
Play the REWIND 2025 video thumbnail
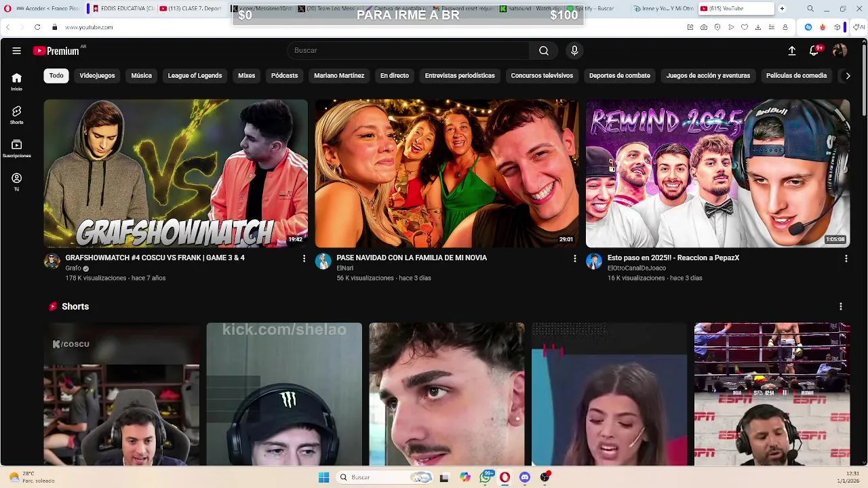[x=717, y=174]
